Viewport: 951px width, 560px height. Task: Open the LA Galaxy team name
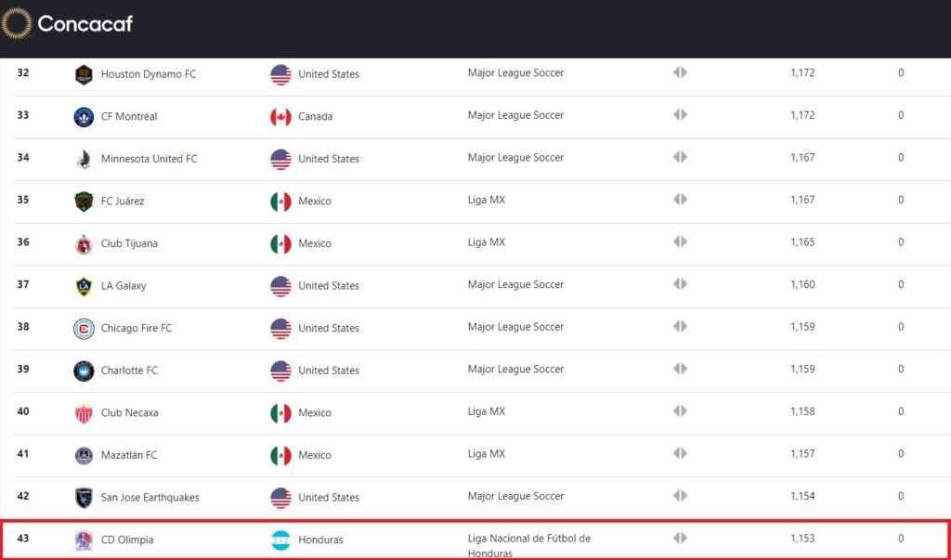[x=124, y=286]
